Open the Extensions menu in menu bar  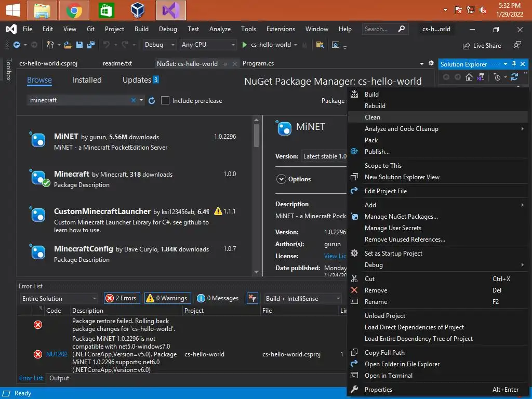281,29
